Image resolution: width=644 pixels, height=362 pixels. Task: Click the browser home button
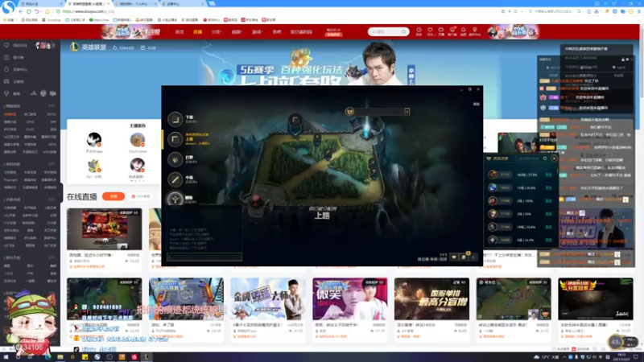tap(47, 11)
